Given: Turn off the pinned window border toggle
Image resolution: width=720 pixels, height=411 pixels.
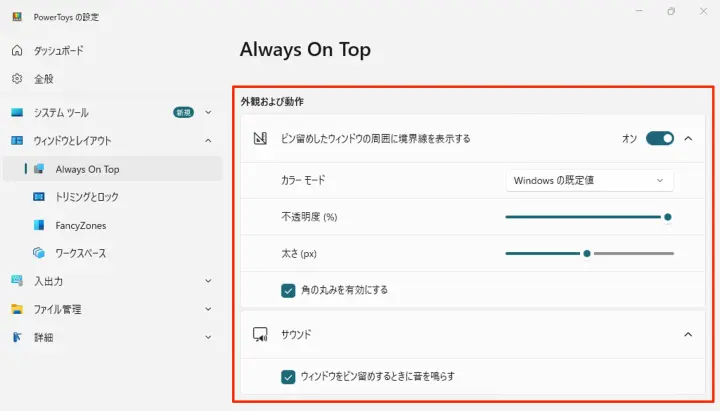Looking at the screenshot, I should [660, 138].
